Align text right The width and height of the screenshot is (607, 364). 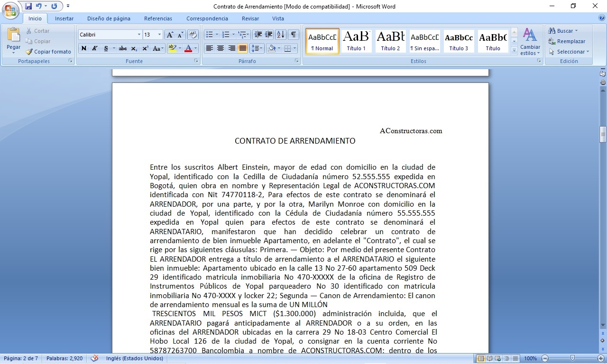point(232,48)
